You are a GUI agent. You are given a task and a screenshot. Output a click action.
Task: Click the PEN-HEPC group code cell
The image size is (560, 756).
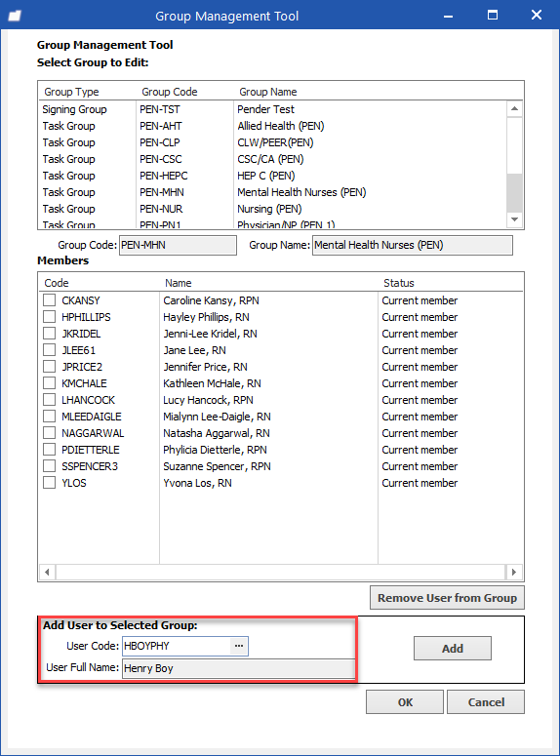(x=164, y=176)
